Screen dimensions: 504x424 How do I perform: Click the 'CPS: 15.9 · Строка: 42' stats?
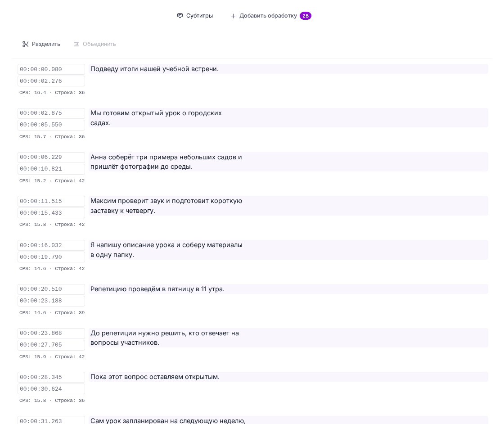(x=52, y=356)
